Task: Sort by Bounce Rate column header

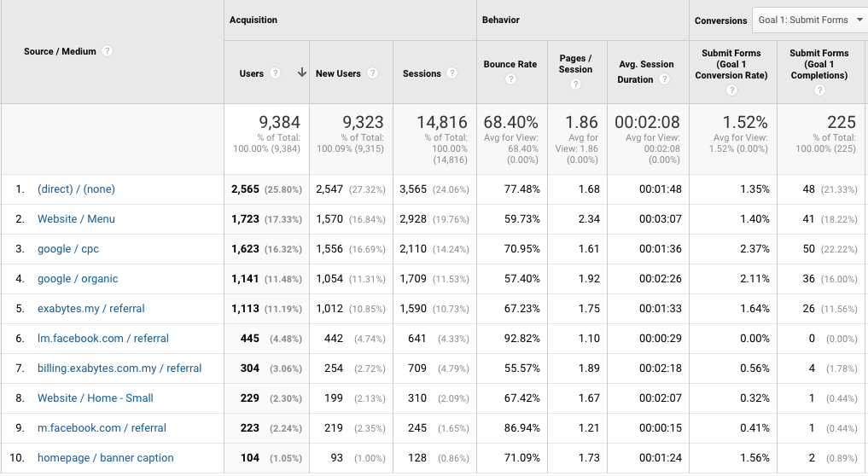Action: tap(510, 64)
